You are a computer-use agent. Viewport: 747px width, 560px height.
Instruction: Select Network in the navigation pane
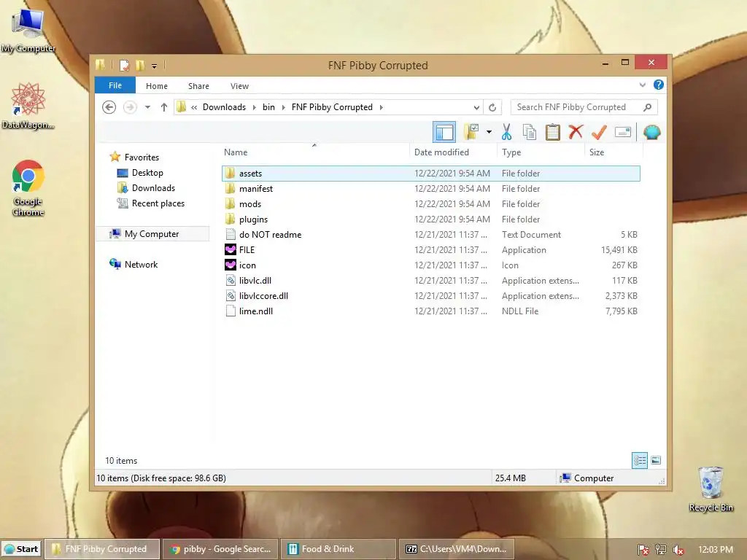[134, 264]
